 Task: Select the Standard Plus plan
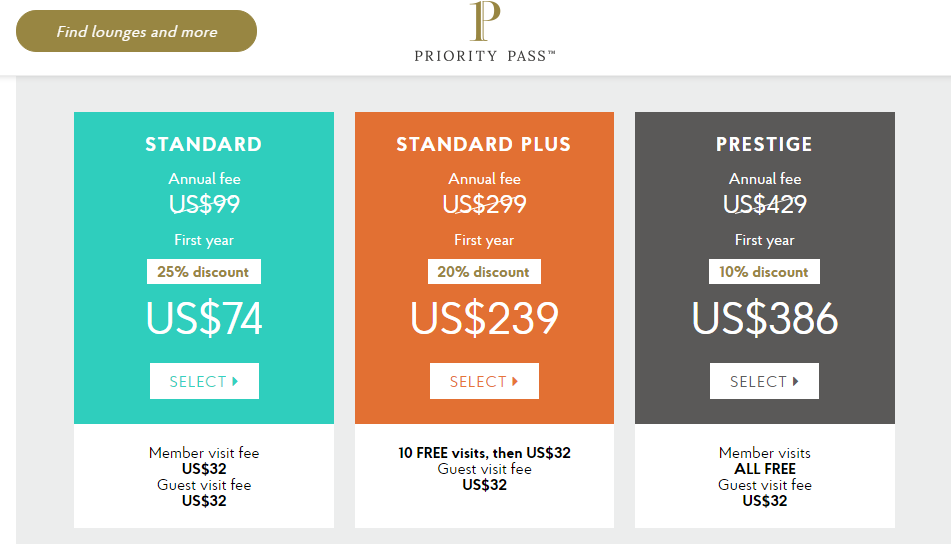[x=484, y=381]
